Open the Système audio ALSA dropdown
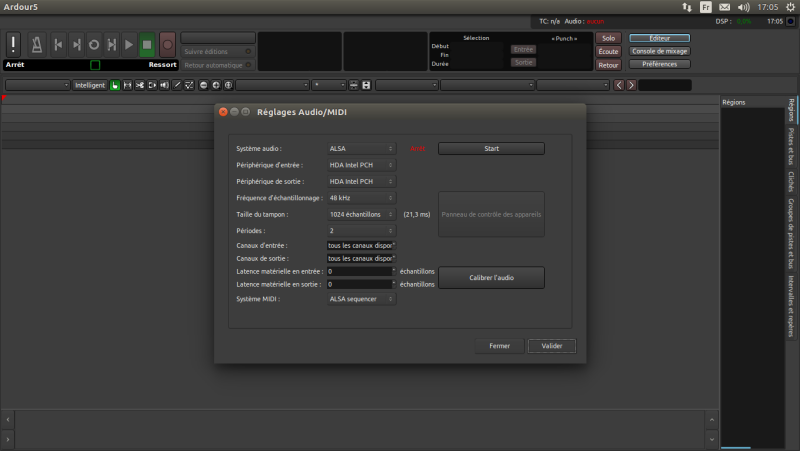Viewport: 800px width, 451px height. pyautogui.click(x=361, y=149)
